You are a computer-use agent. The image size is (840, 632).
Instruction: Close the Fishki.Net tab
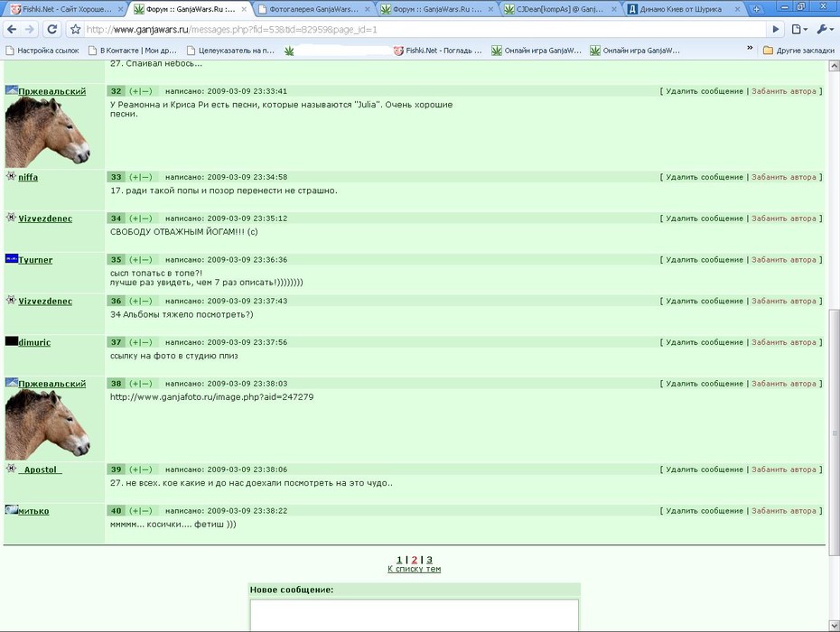120,9
